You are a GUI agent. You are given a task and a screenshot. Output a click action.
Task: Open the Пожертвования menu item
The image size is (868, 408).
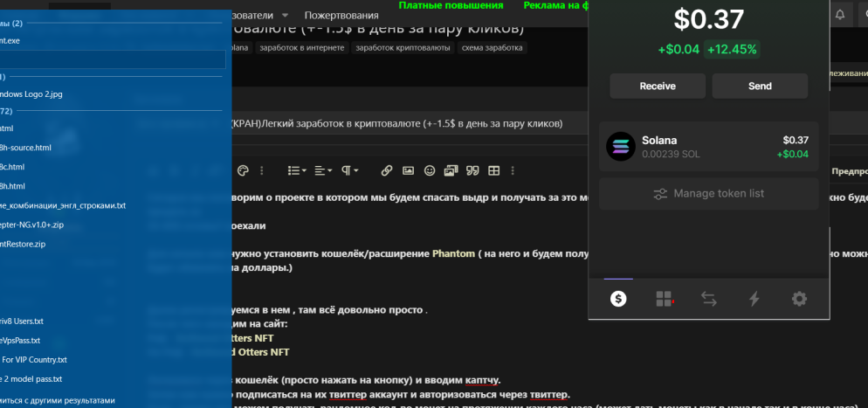coord(341,15)
